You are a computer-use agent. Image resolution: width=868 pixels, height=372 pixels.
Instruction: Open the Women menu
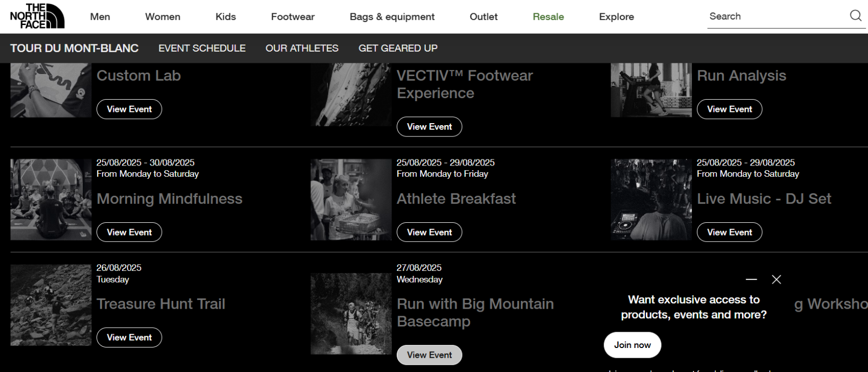tap(163, 17)
